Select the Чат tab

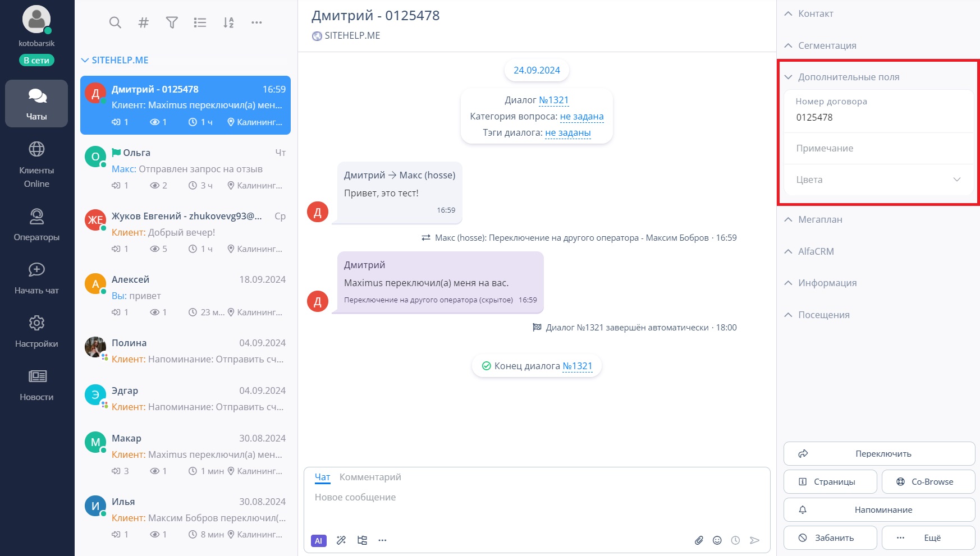coord(322,477)
